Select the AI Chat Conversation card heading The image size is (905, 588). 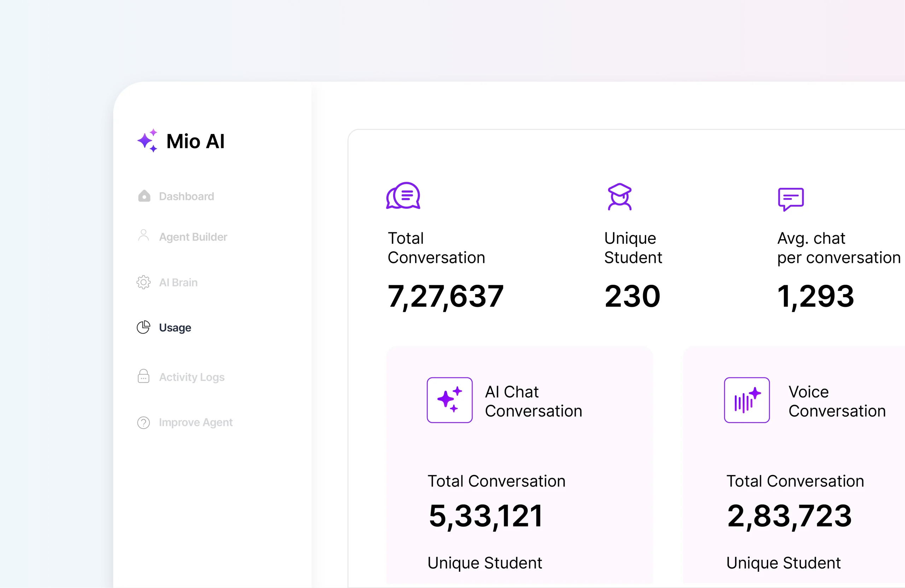click(x=533, y=401)
